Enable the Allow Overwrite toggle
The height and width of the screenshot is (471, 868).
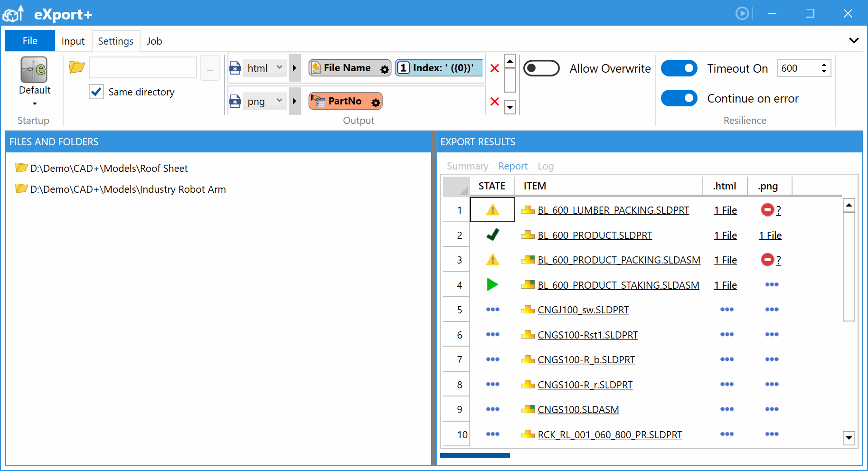pyautogui.click(x=541, y=68)
